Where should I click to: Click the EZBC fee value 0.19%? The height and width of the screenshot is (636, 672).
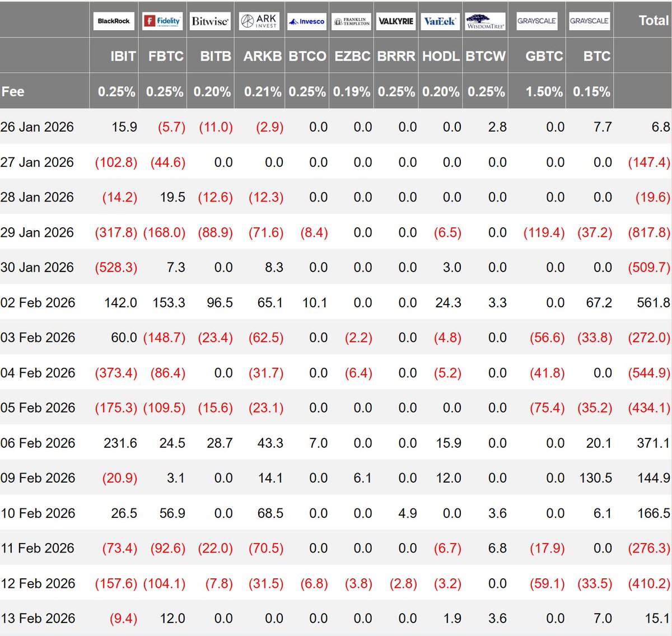[x=352, y=92]
